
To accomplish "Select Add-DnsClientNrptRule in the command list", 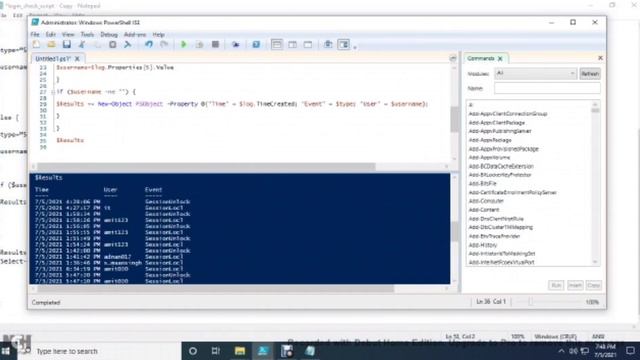I will click(x=496, y=219).
